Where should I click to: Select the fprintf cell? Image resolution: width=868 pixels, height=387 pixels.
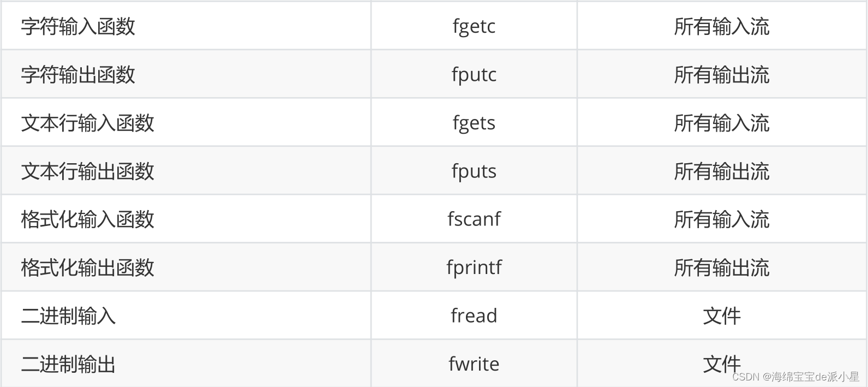[x=474, y=267]
